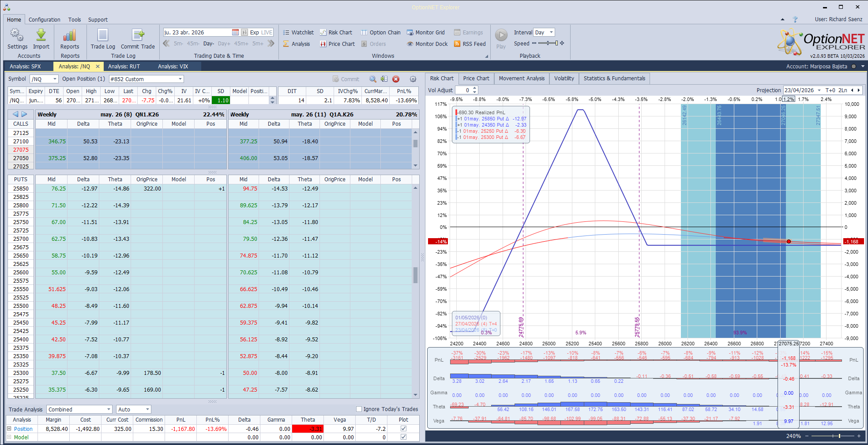
Task: Step forward with the double-right arrow
Action: point(271,43)
